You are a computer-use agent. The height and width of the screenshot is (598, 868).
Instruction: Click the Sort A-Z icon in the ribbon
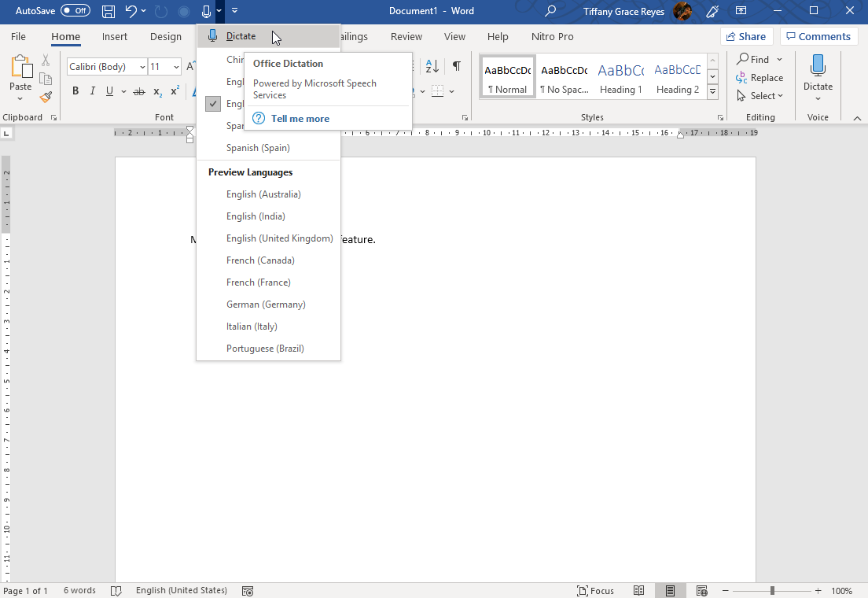[432, 66]
